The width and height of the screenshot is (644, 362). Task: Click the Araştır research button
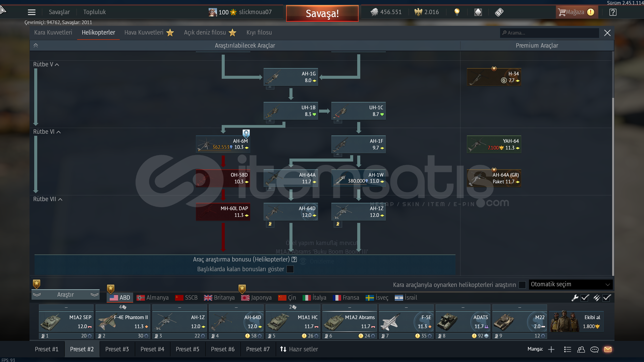[x=65, y=295]
